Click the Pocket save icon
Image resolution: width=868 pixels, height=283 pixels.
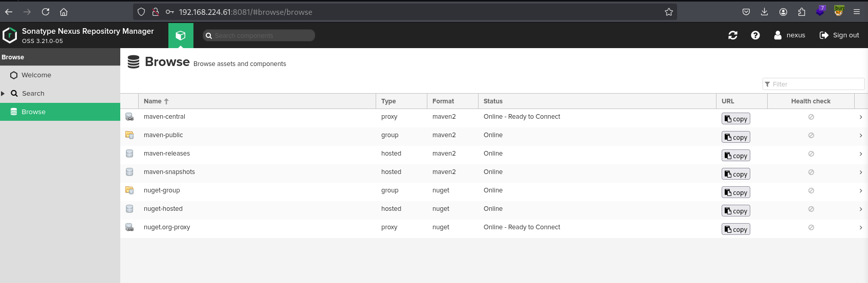(746, 12)
